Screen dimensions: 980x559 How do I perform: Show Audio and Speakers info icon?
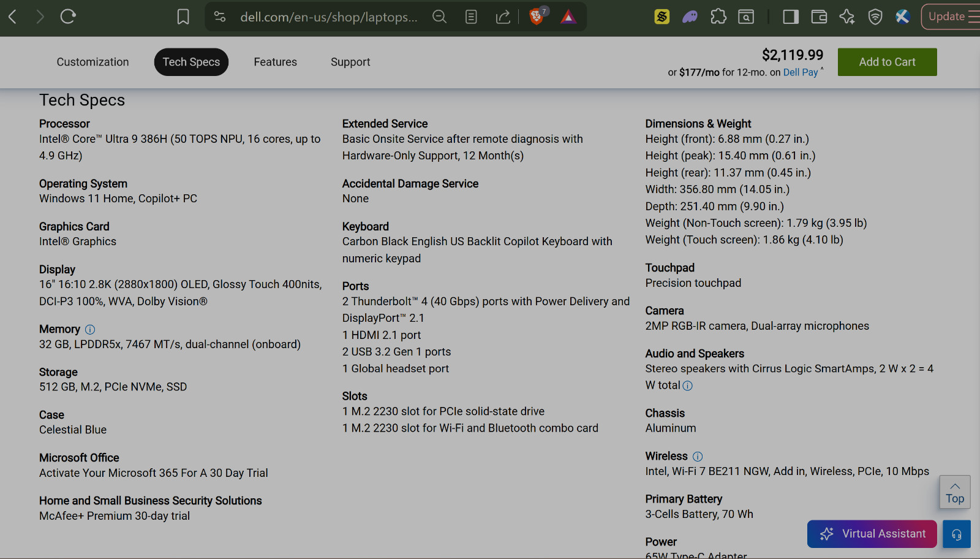tap(688, 386)
